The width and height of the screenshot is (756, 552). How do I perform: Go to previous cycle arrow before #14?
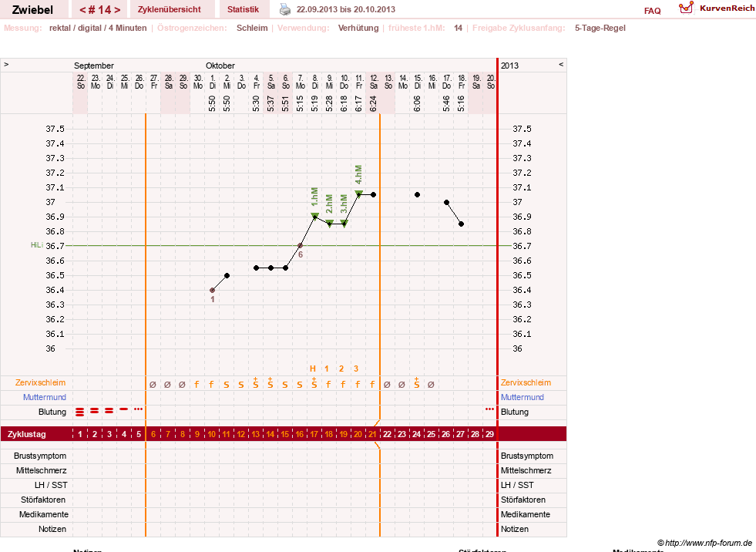pos(82,10)
